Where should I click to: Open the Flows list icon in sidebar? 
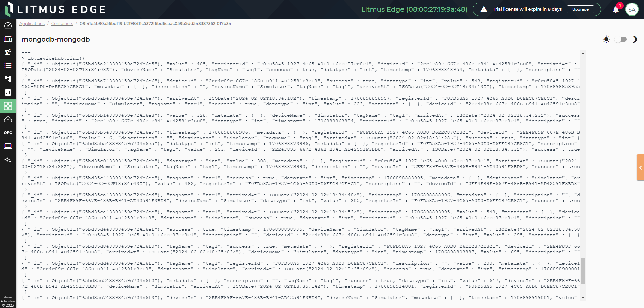click(8, 66)
